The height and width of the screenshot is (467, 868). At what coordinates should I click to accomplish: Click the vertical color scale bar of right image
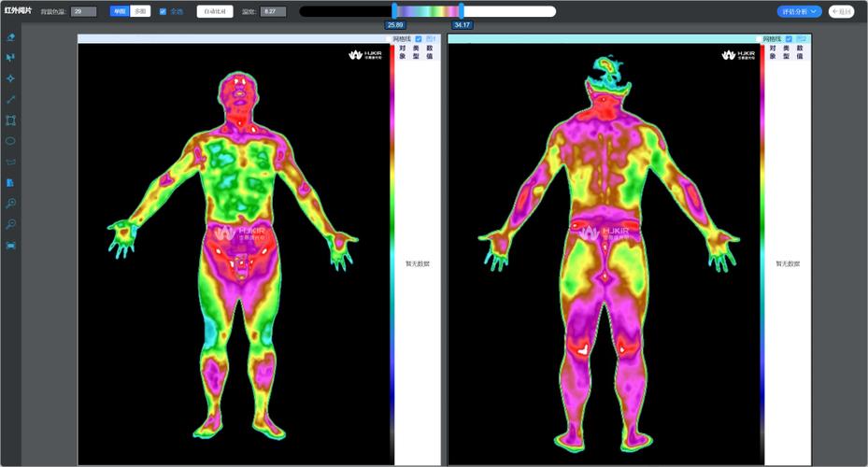coord(762,255)
